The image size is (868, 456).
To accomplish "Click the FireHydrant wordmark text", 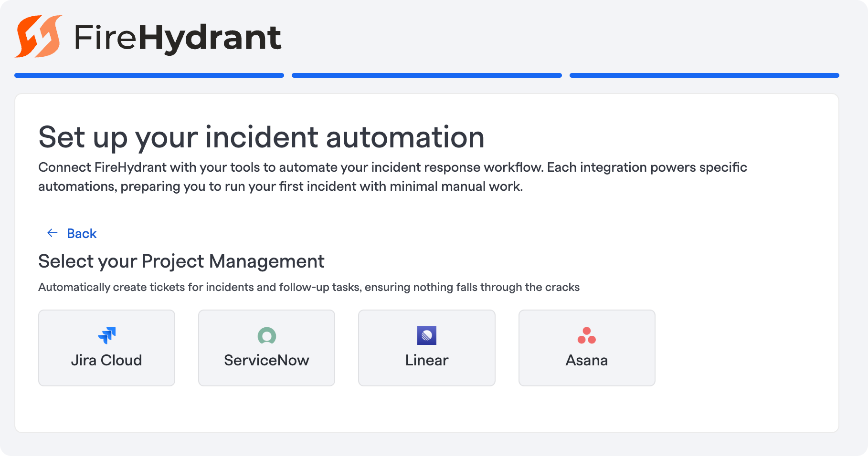I will pos(178,38).
